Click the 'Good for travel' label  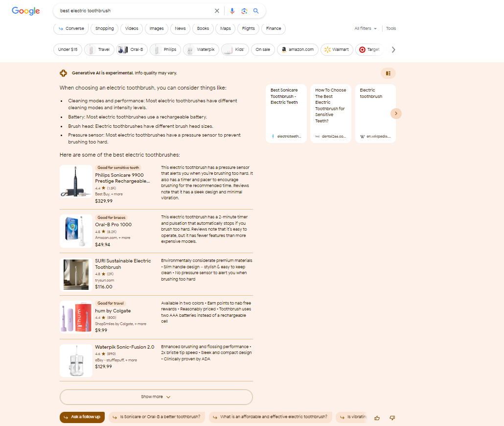[x=111, y=303]
